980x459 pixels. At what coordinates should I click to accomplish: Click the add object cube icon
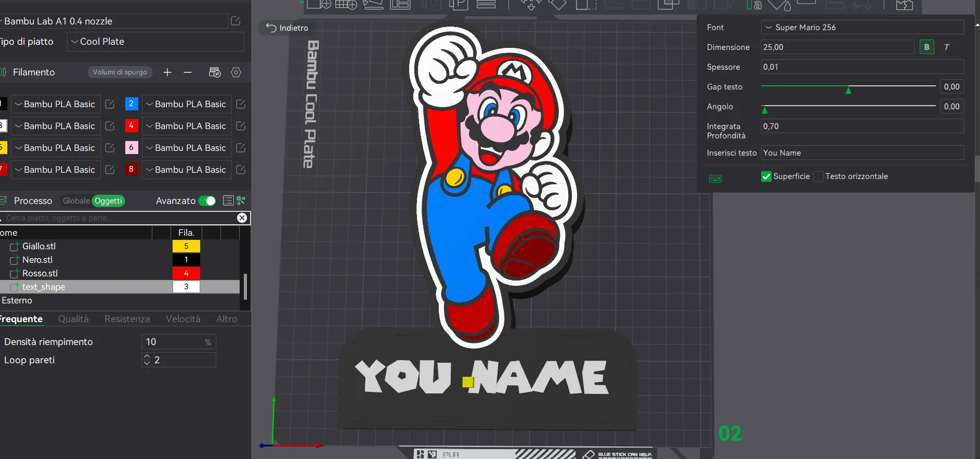point(319,4)
